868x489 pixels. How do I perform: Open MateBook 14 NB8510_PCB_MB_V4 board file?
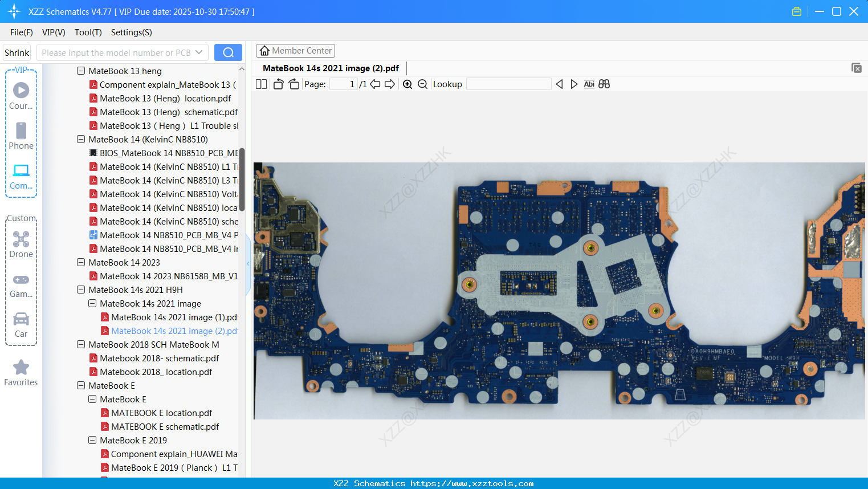coord(164,235)
